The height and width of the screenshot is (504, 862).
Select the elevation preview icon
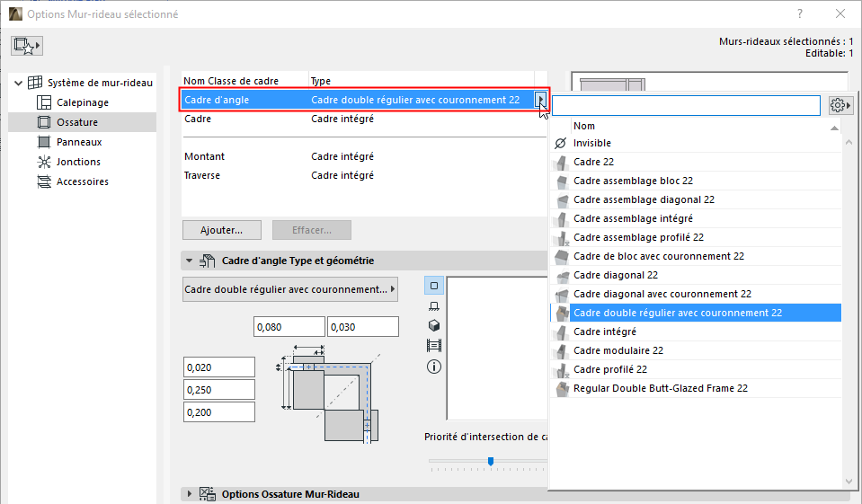tap(434, 346)
